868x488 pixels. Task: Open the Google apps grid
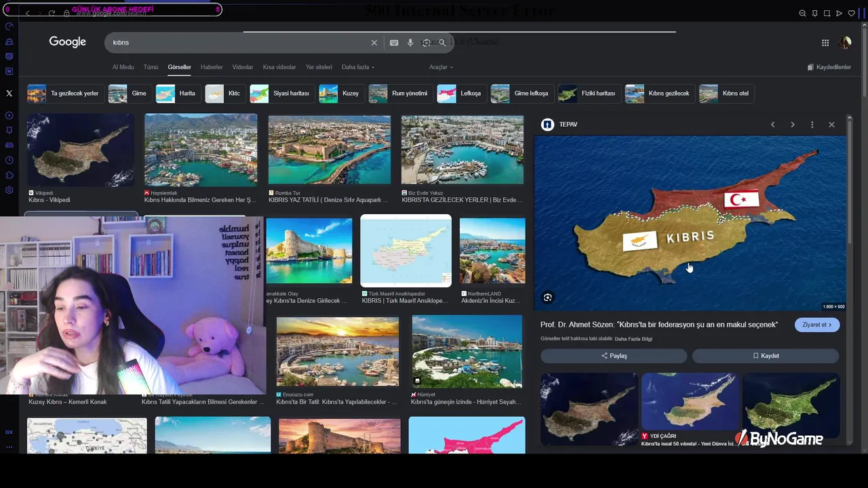coord(825,43)
